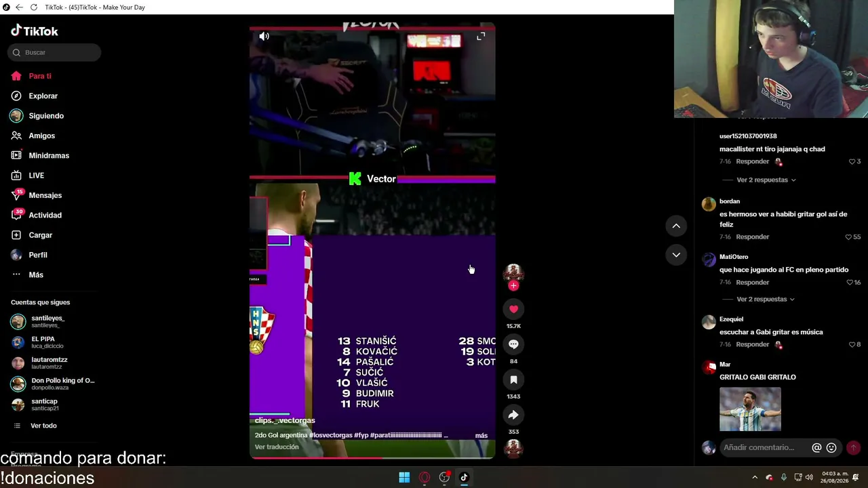Viewport: 868px width, 488px height.
Task: Click Ver traducción under the caption
Action: 277,447
